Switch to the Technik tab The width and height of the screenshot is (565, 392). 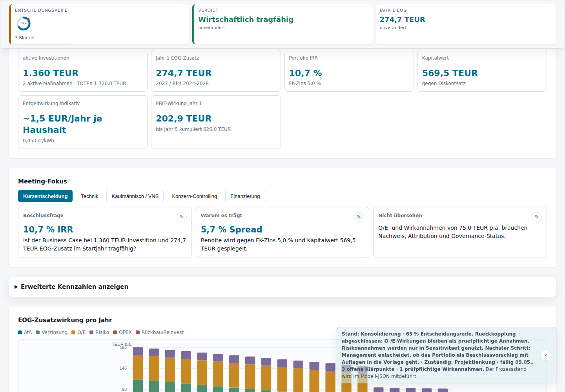click(89, 196)
